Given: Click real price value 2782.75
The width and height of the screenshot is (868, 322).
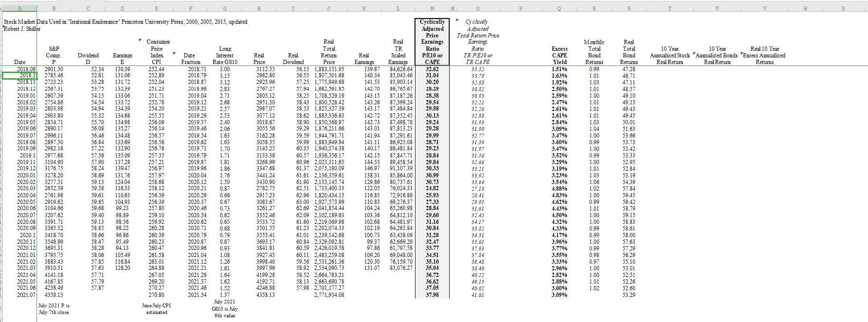Looking at the screenshot, I should click(265, 188).
